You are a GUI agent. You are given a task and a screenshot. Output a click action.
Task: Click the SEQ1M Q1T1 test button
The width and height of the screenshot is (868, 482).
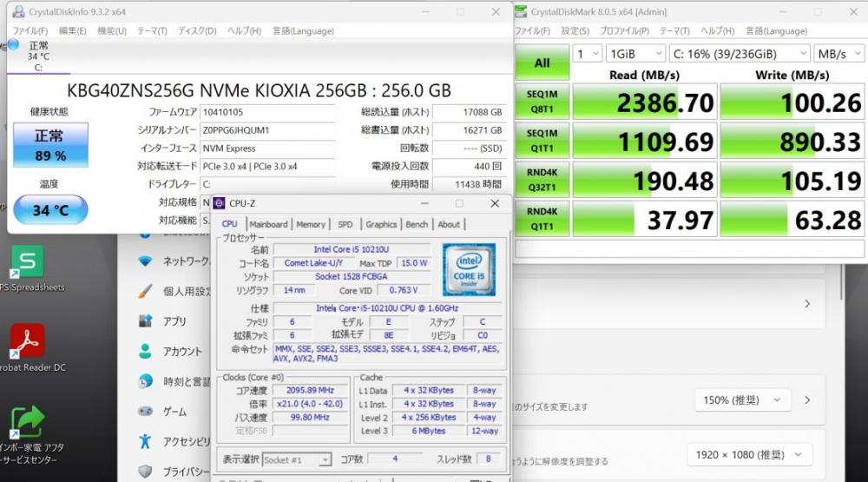click(542, 141)
